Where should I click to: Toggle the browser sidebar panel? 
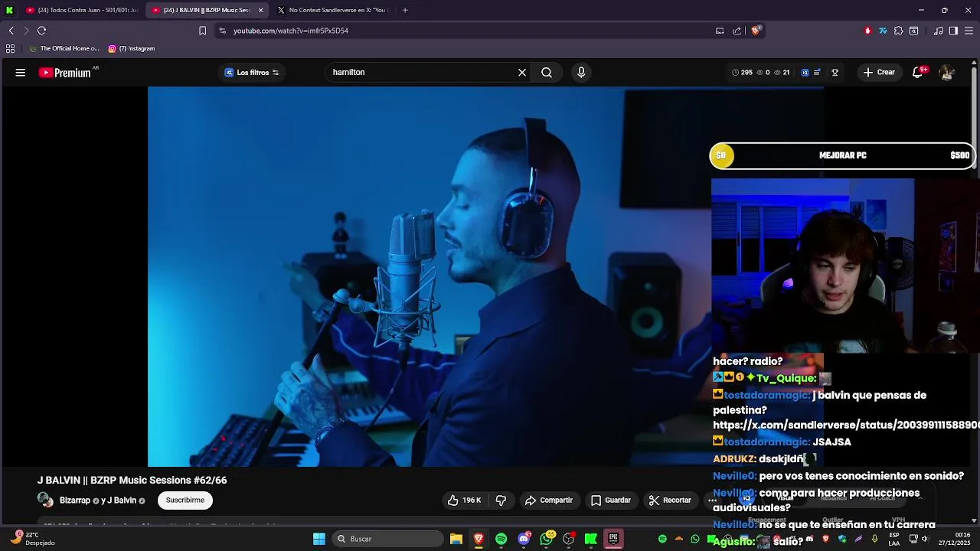click(953, 31)
